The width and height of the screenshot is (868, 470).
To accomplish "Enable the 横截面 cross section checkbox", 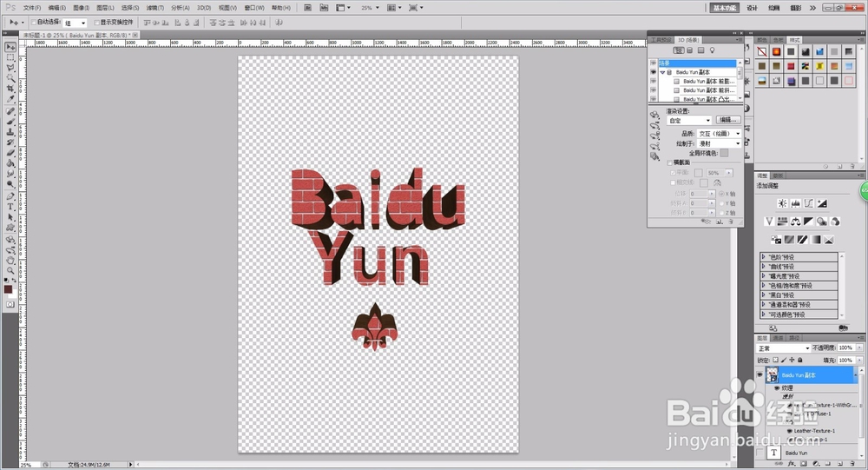I will 670,163.
